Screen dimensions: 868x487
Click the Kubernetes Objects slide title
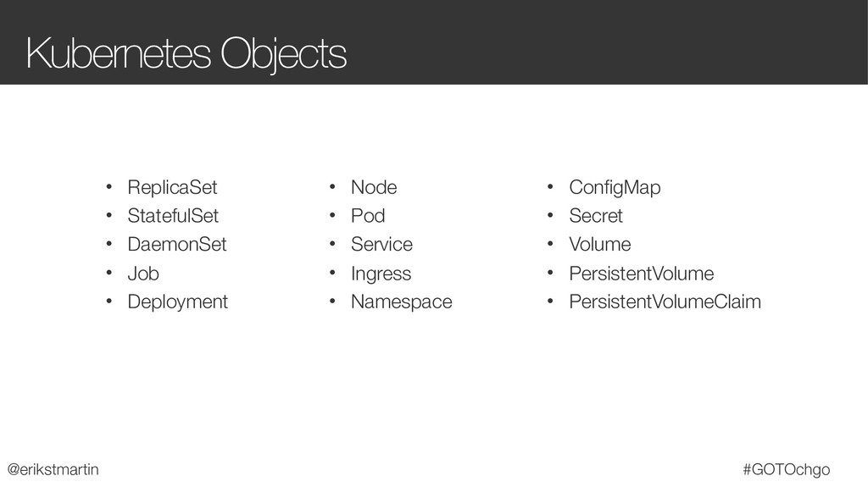186,54
